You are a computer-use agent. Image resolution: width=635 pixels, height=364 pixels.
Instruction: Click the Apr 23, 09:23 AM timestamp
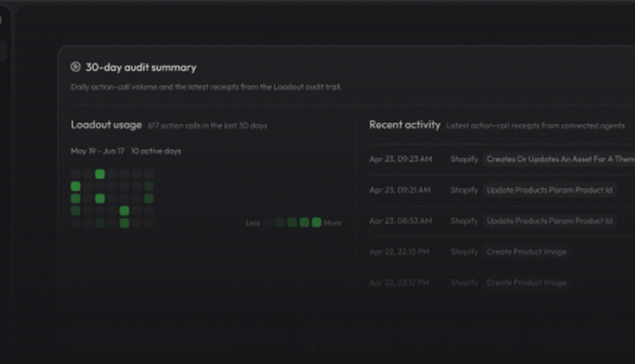[401, 159]
